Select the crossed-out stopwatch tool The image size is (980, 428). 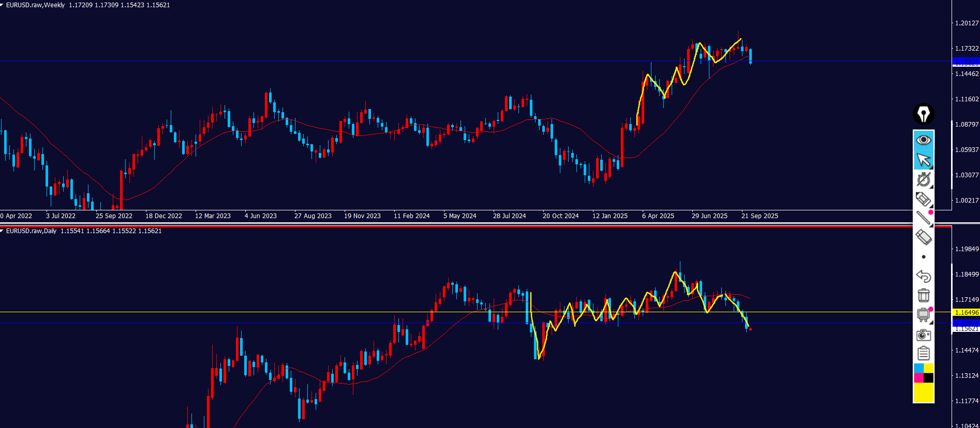click(x=923, y=179)
